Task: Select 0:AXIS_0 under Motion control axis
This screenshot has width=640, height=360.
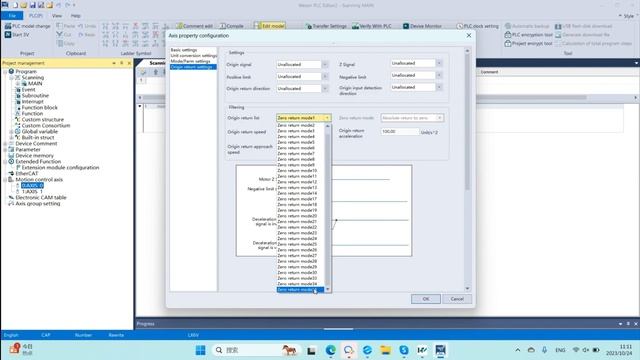Action: [32, 185]
